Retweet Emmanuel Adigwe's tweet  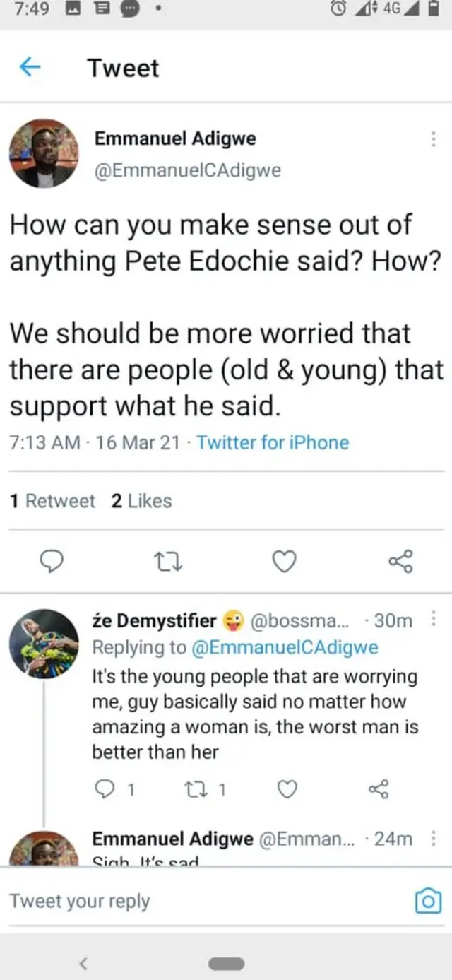(168, 561)
